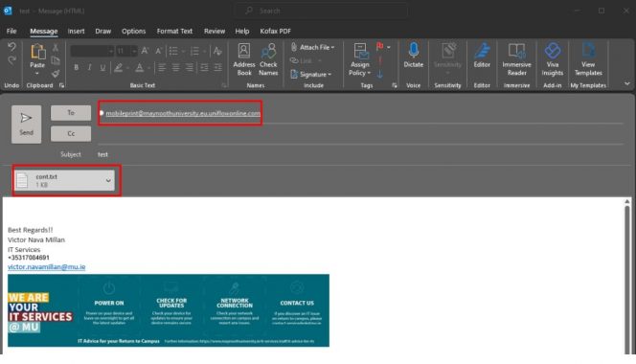This screenshot has width=636, height=364.
Task: Click the Follow Up flag icon
Action: click(380, 47)
